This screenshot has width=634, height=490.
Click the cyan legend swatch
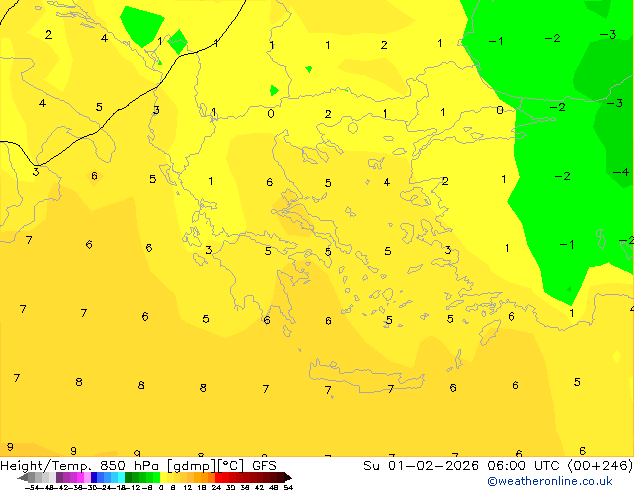[x=121, y=477]
